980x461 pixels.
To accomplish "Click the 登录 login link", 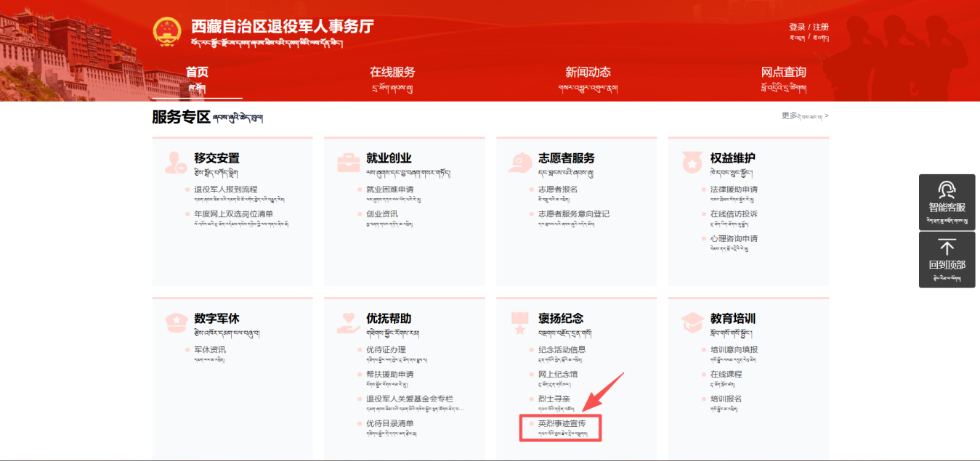I will point(797,27).
